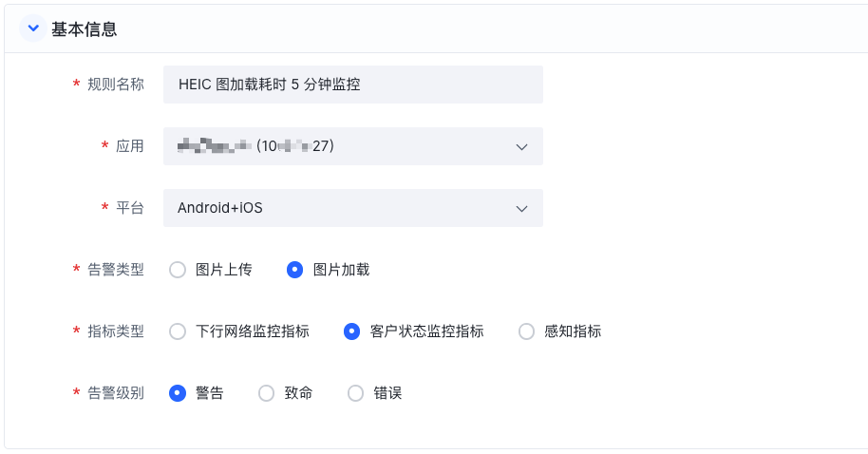Viewport: 868px width, 454px height.
Task: Click the 致命 label text
Action: point(298,393)
